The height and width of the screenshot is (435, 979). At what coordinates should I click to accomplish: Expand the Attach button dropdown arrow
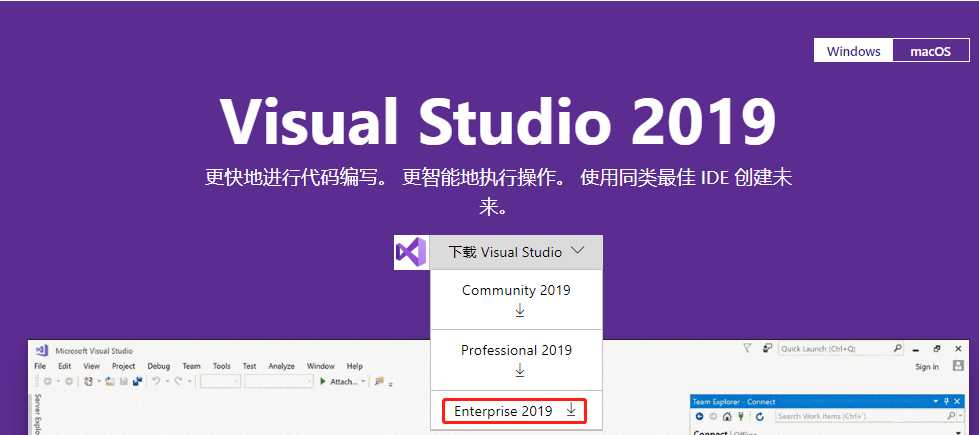click(363, 381)
